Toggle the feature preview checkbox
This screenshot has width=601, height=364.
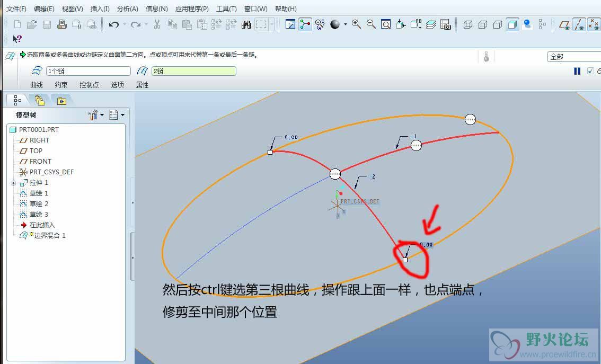coord(590,71)
